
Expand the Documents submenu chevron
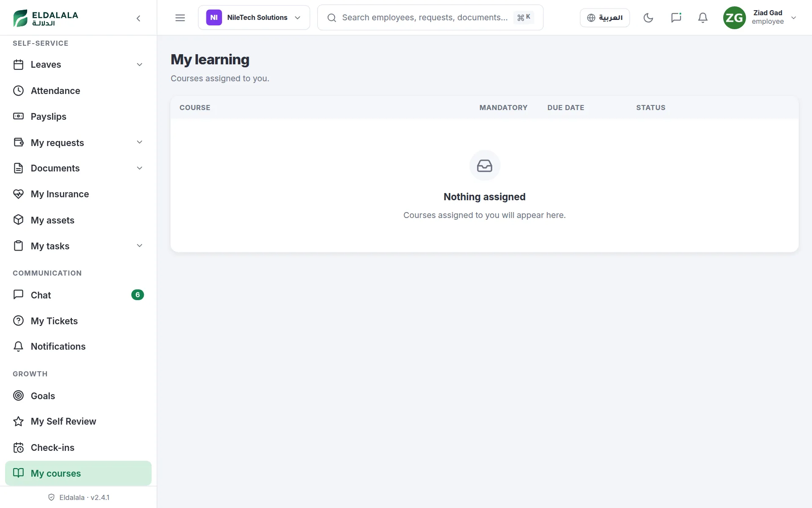140,168
